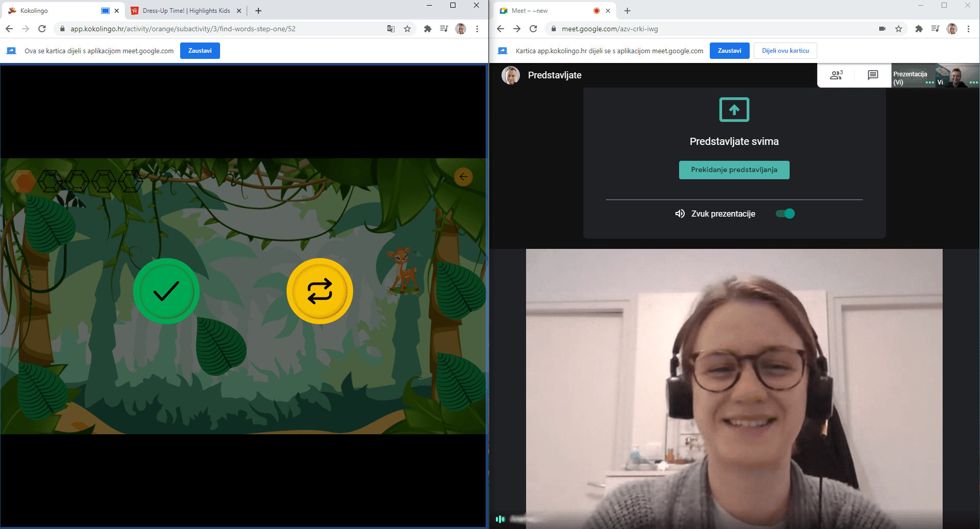Screen dimensions: 980x529
Task: Close the Kokolingo tab
Action: [x=117, y=11]
